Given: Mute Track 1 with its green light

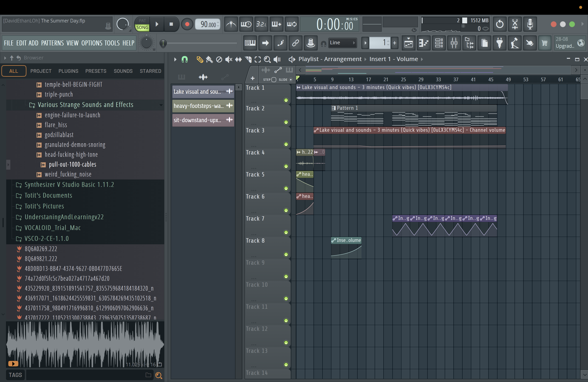Looking at the screenshot, I should coord(286,100).
